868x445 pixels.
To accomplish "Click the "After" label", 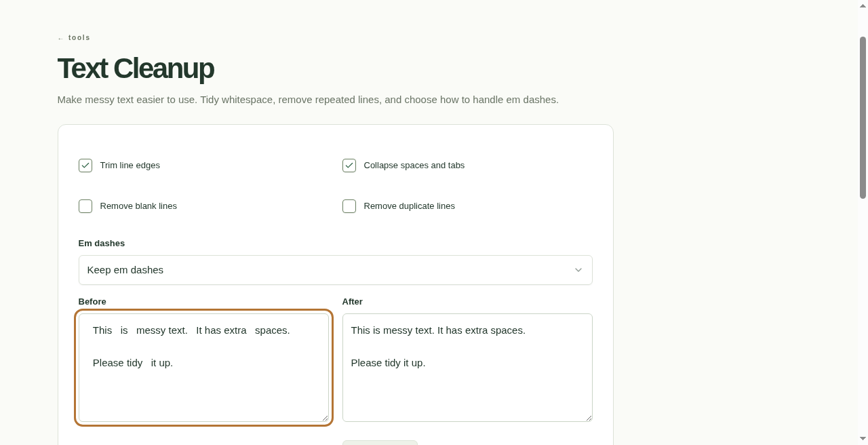I will pyautogui.click(x=353, y=302).
